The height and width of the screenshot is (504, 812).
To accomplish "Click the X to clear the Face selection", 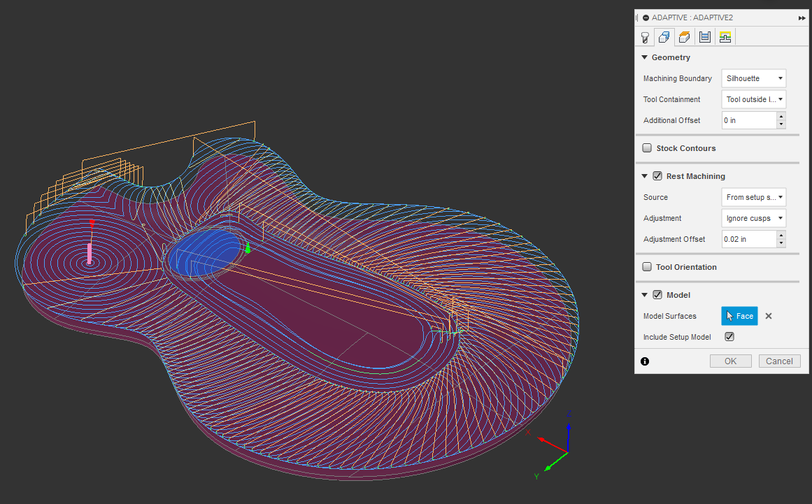I will pyautogui.click(x=768, y=316).
